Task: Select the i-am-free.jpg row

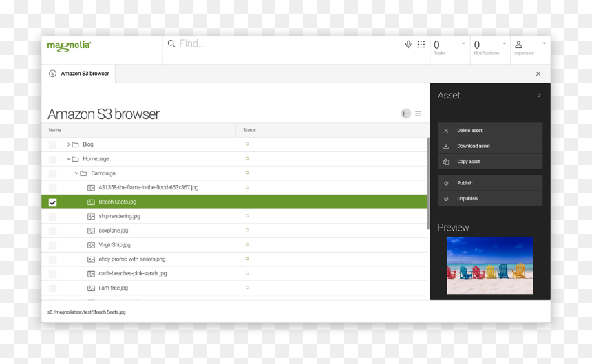Action: pyautogui.click(x=235, y=288)
